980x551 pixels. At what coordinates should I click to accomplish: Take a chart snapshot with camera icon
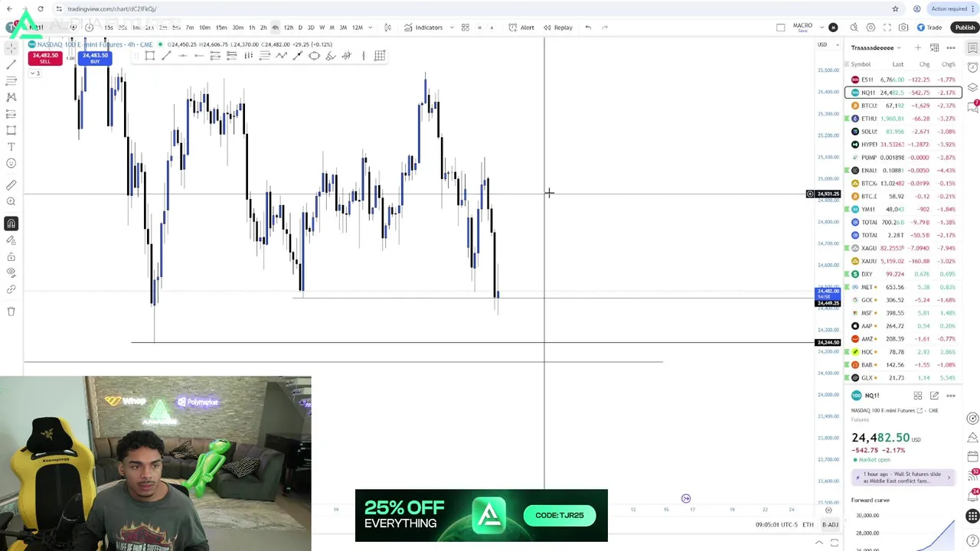pyautogui.click(x=903, y=28)
